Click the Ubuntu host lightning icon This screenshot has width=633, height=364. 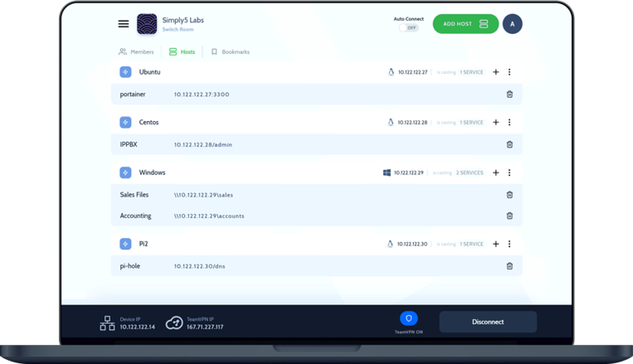click(x=126, y=72)
